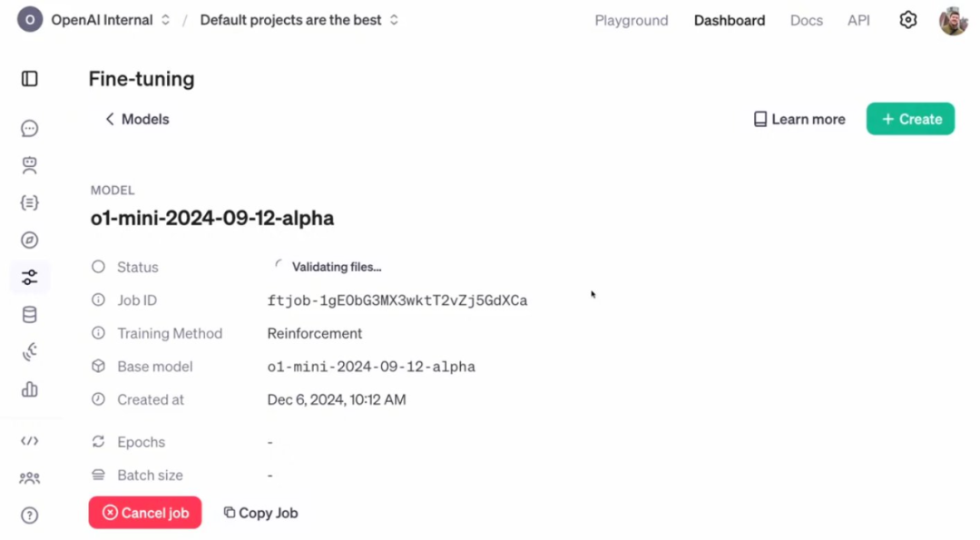980x540 pixels.
Task: Open the Assistants robot sidebar icon
Action: click(x=29, y=165)
